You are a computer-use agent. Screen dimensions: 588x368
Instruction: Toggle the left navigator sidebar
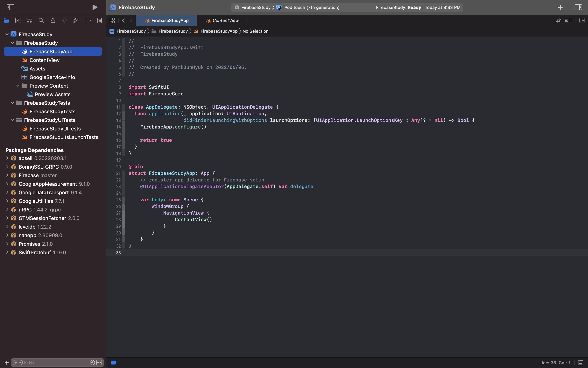10,7
